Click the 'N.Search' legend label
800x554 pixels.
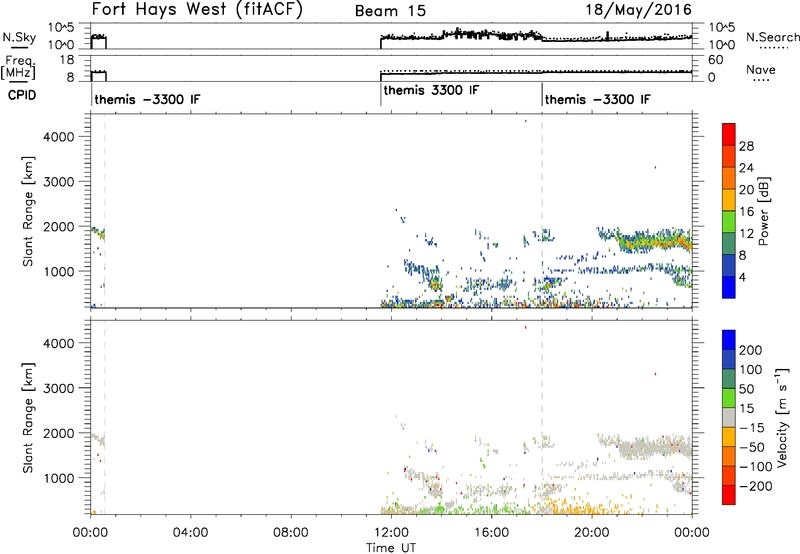(772, 37)
